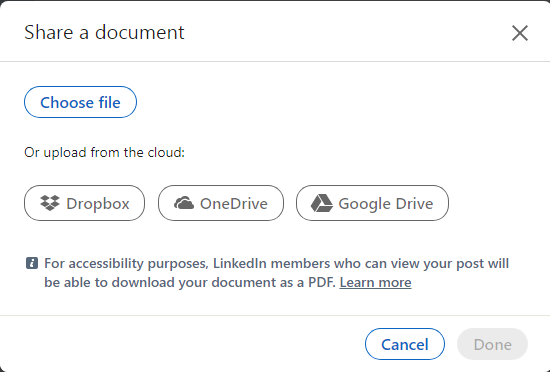The image size is (550, 372).
Task: Click the 'Or upload from the cloud:' text
Action: [104, 153]
